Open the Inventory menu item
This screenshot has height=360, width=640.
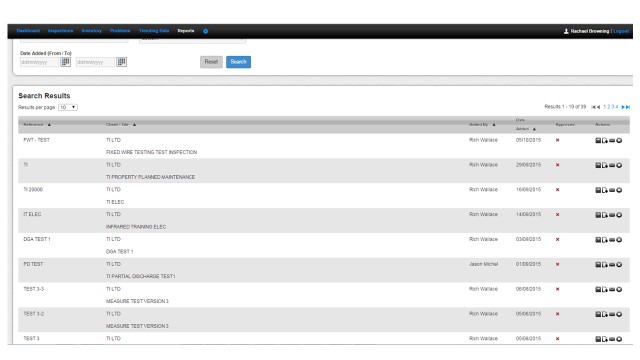(91, 31)
